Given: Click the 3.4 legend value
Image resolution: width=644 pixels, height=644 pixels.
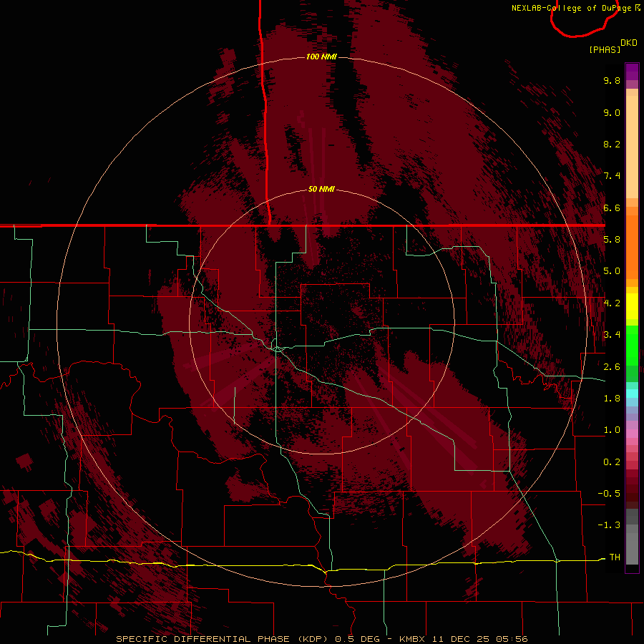Looking at the screenshot, I should click(x=612, y=335).
